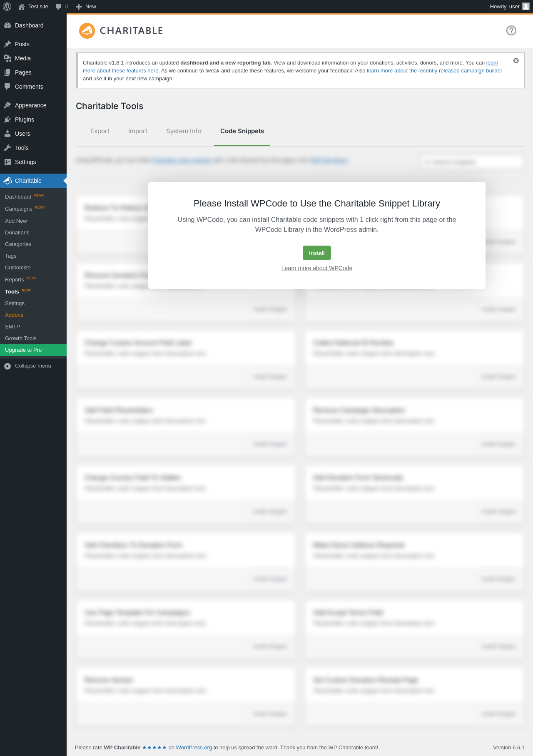Open the comments bubble icon in admin bar

coord(59,7)
